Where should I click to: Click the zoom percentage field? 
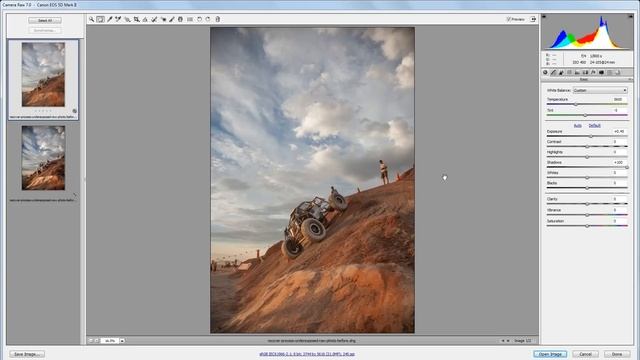coord(110,340)
